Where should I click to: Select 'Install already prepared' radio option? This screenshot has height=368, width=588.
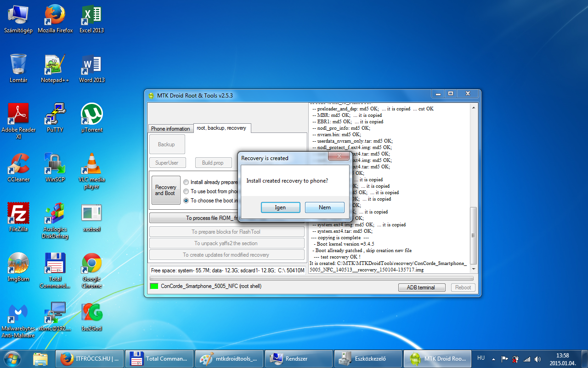(x=186, y=182)
